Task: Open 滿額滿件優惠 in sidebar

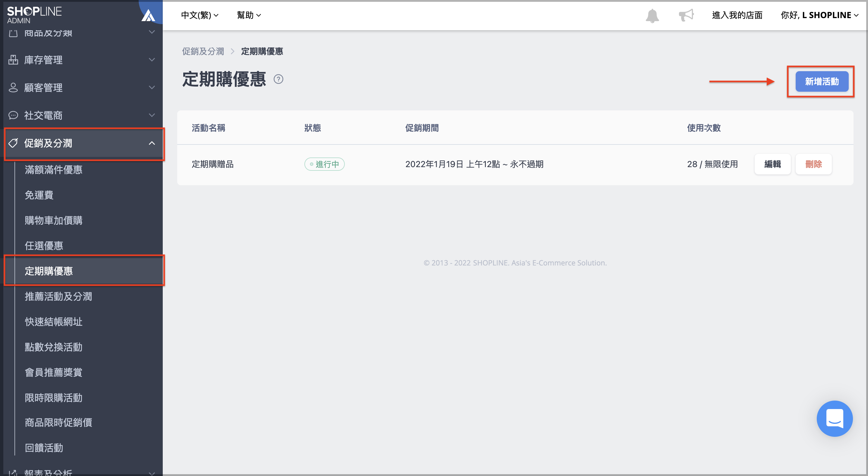Action: (x=54, y=170)
